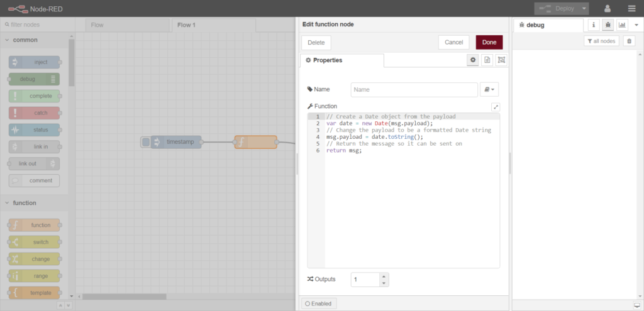Select the status node in palette
This screenshot has height=311, width=644.
pyautogui.click(x=35, y=129)
